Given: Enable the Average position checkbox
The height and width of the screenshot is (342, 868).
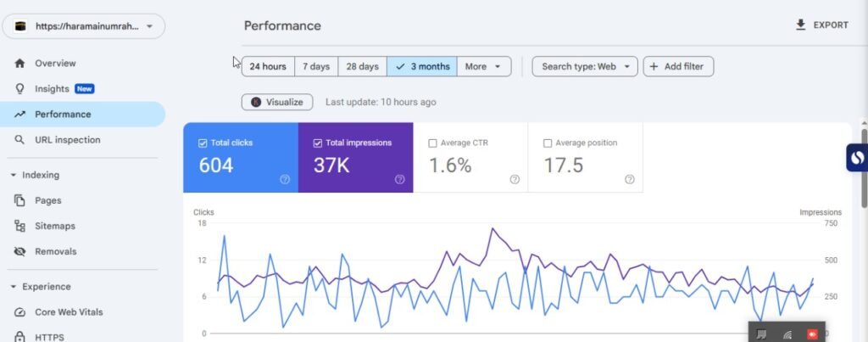Looking at the screenshot, I should click(548, 143).
